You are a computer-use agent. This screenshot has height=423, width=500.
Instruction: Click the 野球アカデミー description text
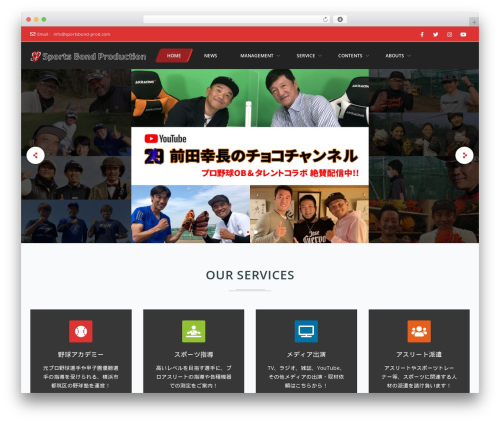coord(81,377)
